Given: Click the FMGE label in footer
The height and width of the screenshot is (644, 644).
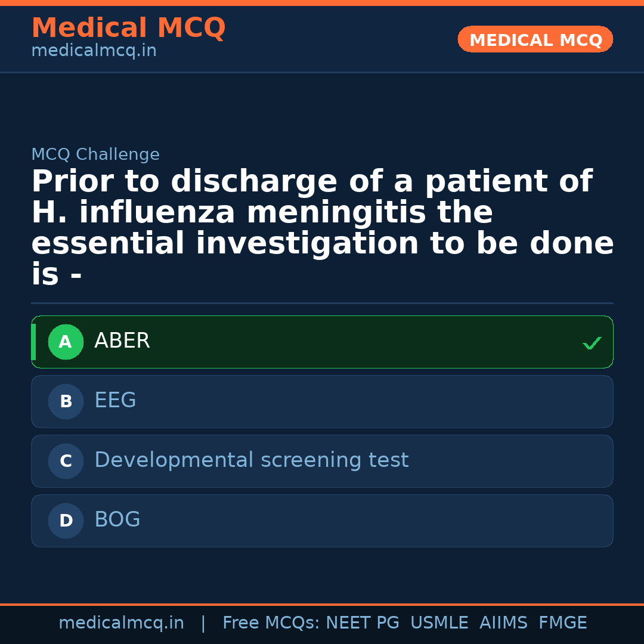Looking at the screenshot, I should pos(562,623).
